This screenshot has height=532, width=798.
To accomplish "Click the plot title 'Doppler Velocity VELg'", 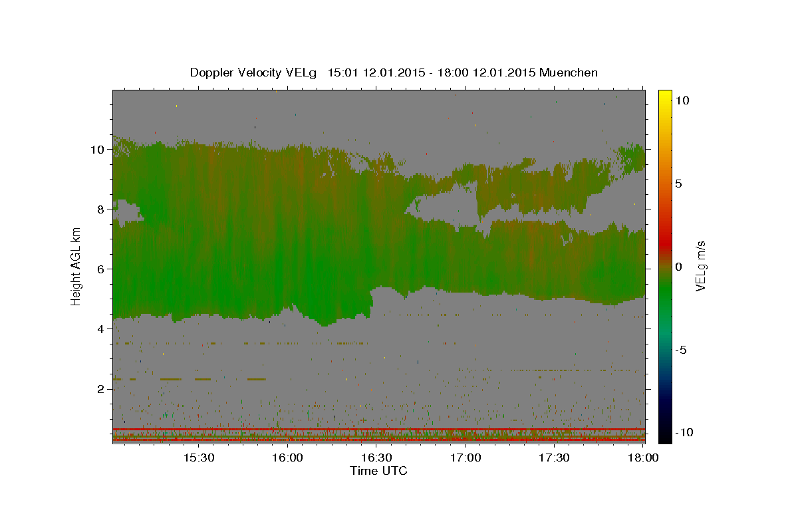I will [x=253, y=72].
